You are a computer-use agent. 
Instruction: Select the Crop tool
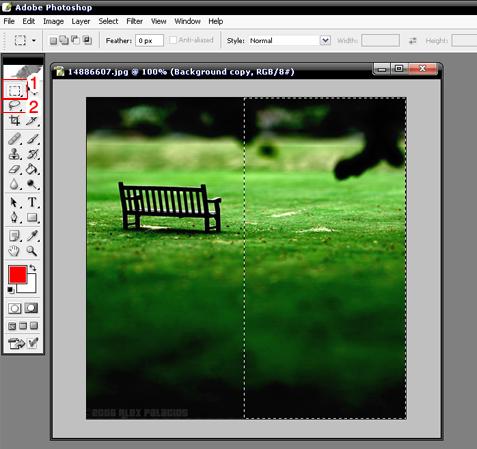tap(14, 120)
